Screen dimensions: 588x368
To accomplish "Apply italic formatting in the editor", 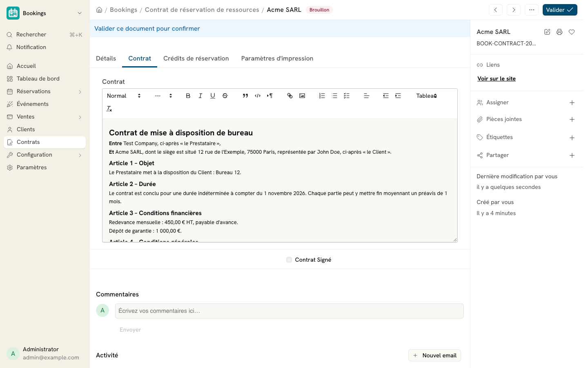I will (x=200, y=96).
